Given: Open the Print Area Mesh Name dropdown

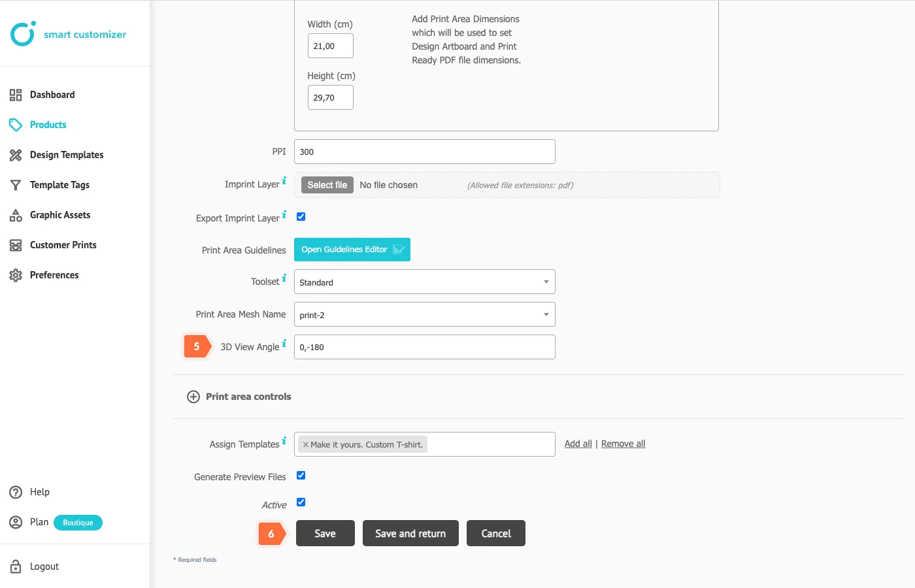Looking at the screenshot, I should click(425, 314).
